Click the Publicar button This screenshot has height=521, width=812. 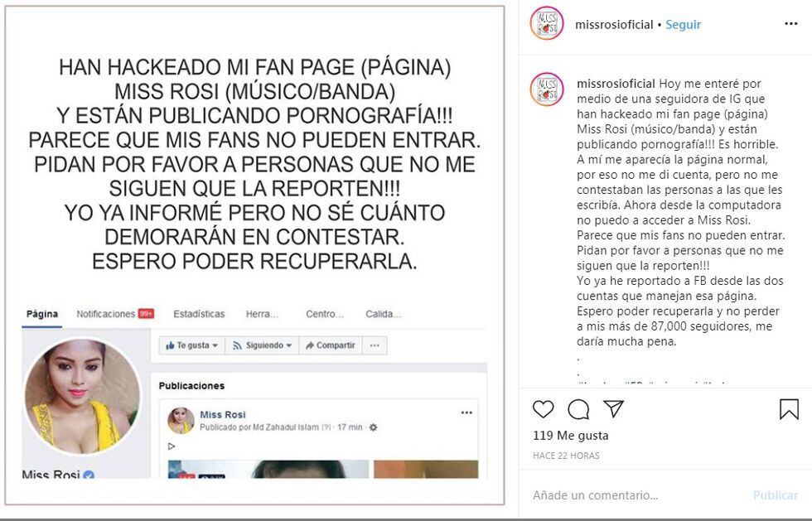776,495
